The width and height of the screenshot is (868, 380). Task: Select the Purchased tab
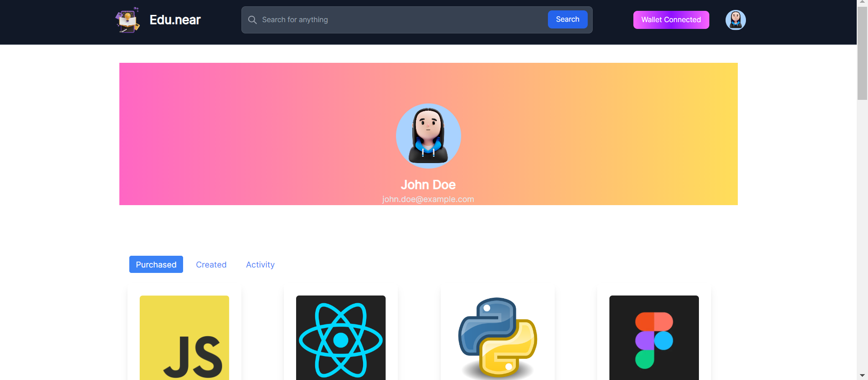coord(156,264)
